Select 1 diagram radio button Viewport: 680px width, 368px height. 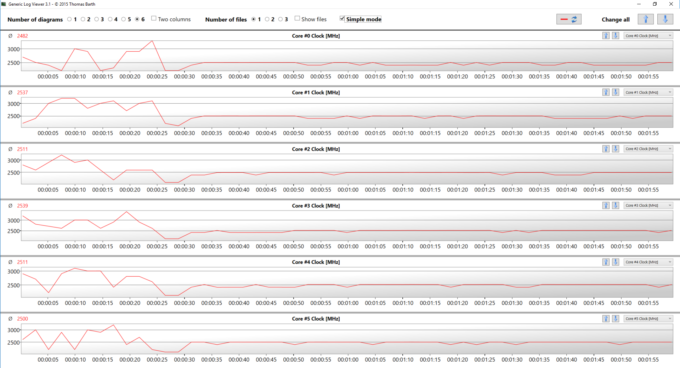(x=69, y=20)
